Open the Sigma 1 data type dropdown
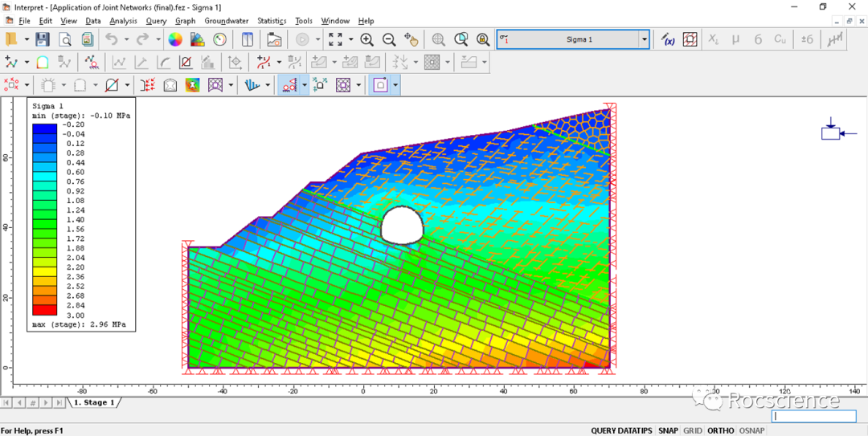 (x=644, y=39)
